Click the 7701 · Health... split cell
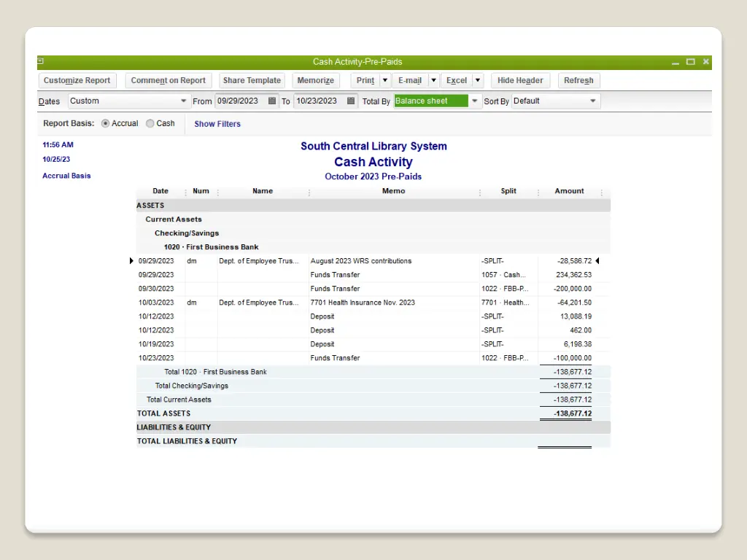 [x=505, y=303]
